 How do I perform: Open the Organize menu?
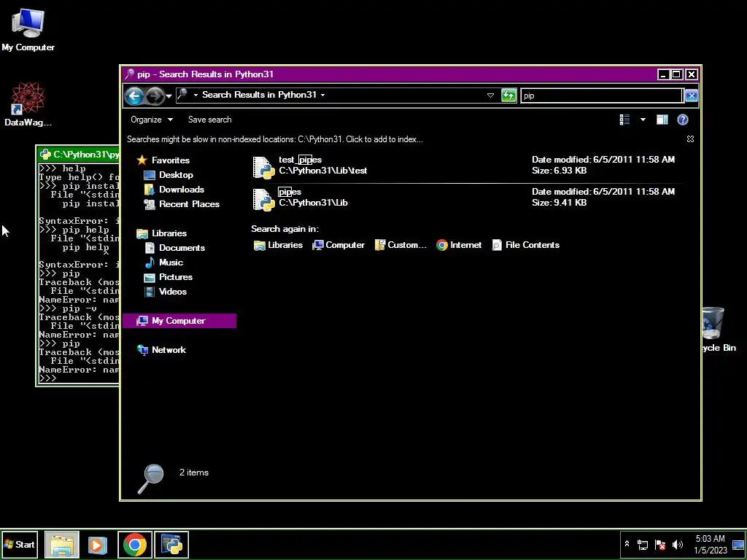[x=152, y=120]
